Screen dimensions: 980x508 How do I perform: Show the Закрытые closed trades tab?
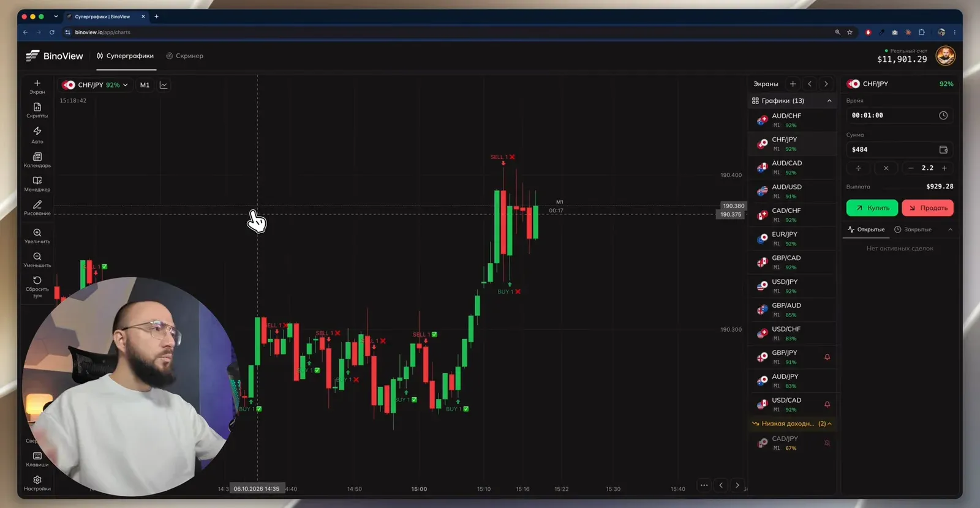913,230
